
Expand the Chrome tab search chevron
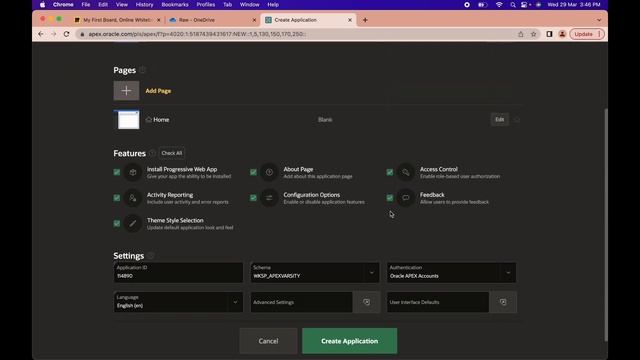tap(599, 20)
